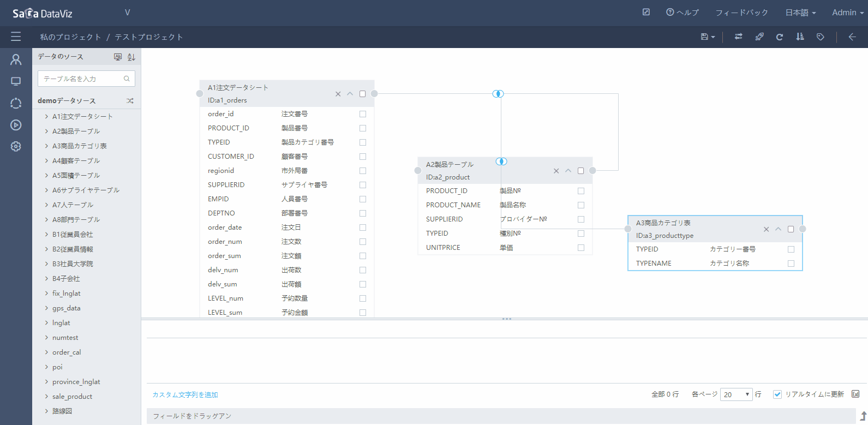Collapse the A2製品テーブル card fields

click(568, 171)
